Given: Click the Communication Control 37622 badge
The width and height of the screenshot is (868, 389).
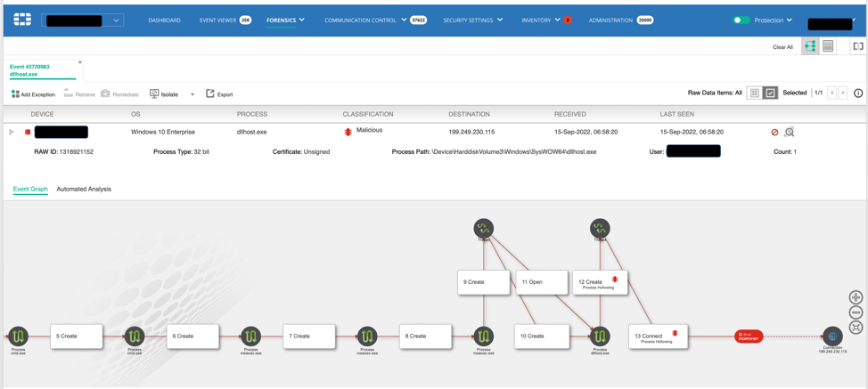Looking at the screenshot, I should 418,20.
